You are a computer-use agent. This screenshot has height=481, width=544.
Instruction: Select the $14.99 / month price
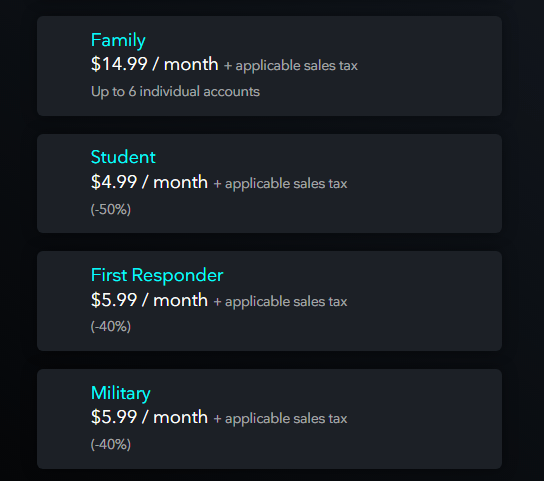pos(154,64)
